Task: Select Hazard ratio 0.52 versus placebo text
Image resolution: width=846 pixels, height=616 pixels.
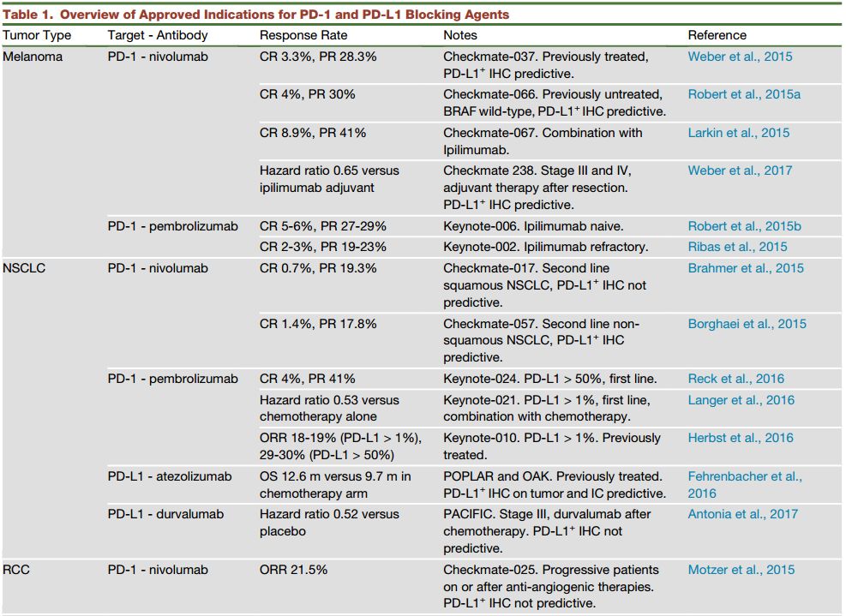Action: (x=329, y=523)
